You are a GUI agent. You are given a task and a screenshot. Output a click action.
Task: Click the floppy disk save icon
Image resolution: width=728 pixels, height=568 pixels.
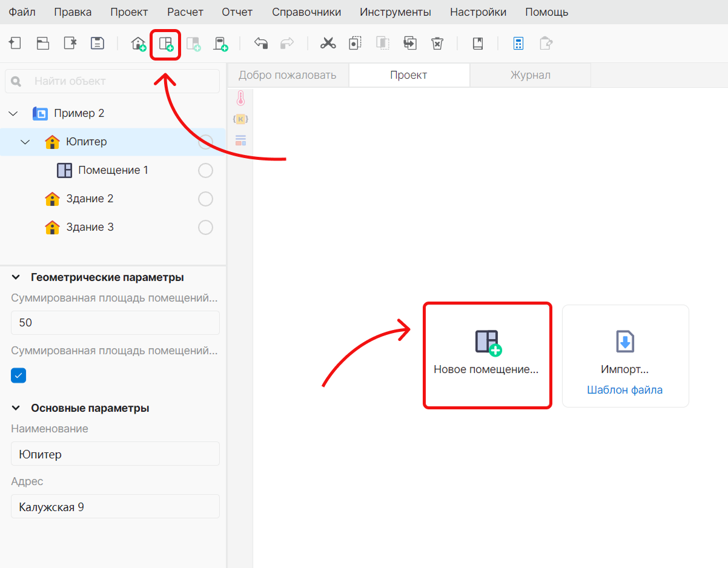(97, 43)
